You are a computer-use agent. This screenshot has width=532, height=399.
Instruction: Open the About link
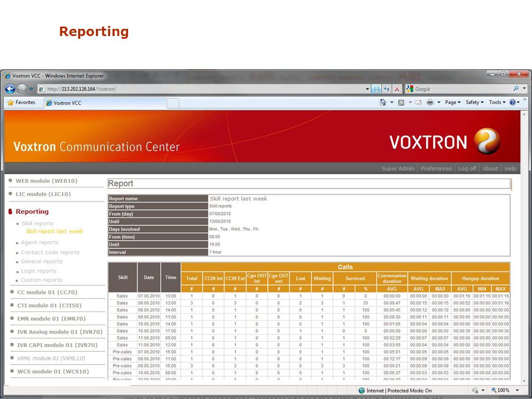coord(490,168)
